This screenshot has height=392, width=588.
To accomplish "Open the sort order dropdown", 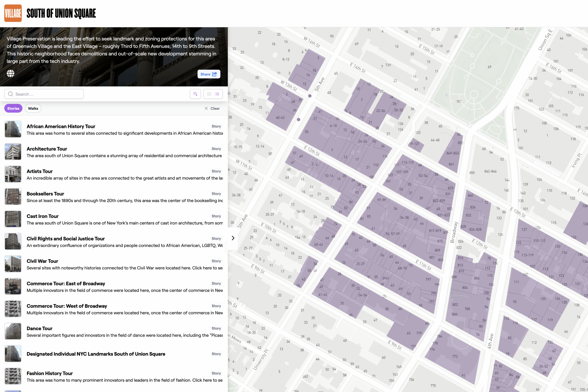I will 195,94.
